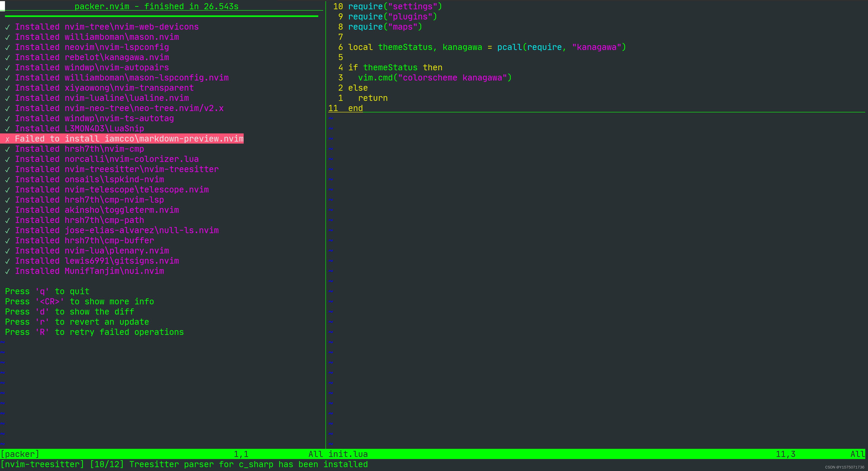Select the Installed neovim\nvim-lspconfig row

pyautogui.click(x=87, y=47)
